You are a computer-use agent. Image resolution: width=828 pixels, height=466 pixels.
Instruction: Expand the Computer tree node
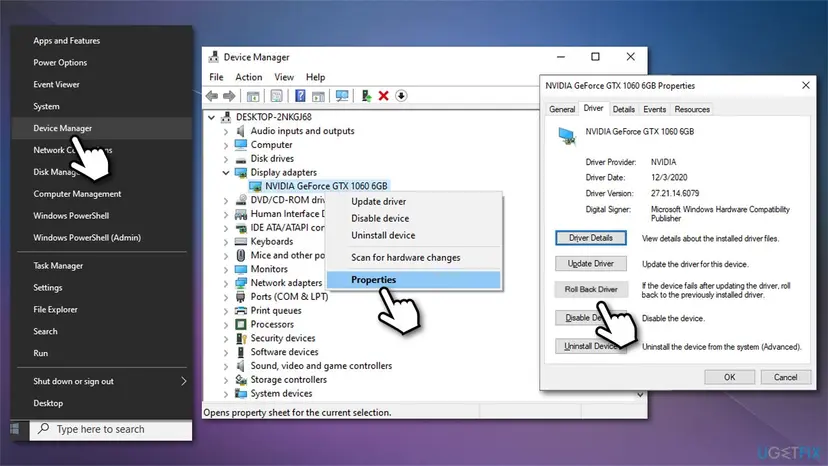(226, 145)
